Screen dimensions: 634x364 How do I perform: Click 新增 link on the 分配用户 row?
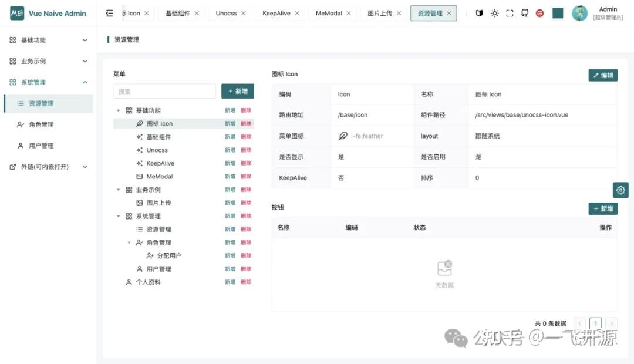[x=230, y=255]
